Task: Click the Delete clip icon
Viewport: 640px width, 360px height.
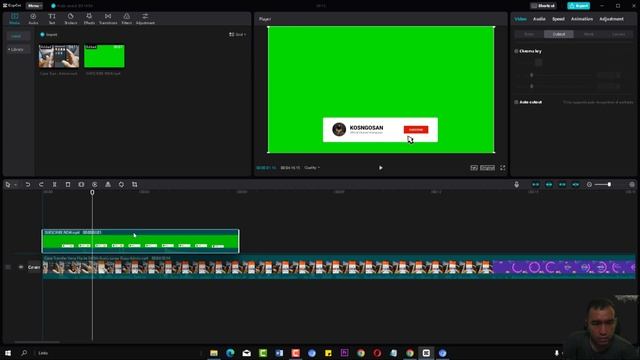Action: click(x=68, y=184)
